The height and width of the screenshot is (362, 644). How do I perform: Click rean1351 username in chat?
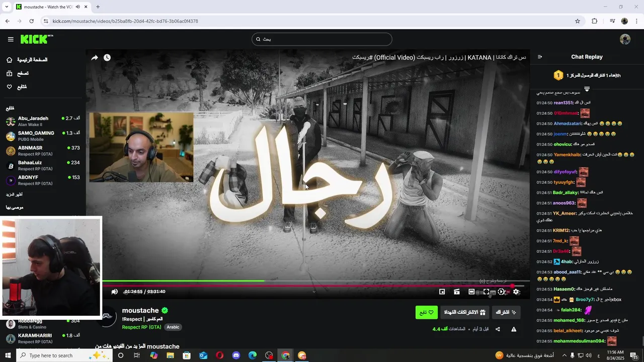click(563, 103)
